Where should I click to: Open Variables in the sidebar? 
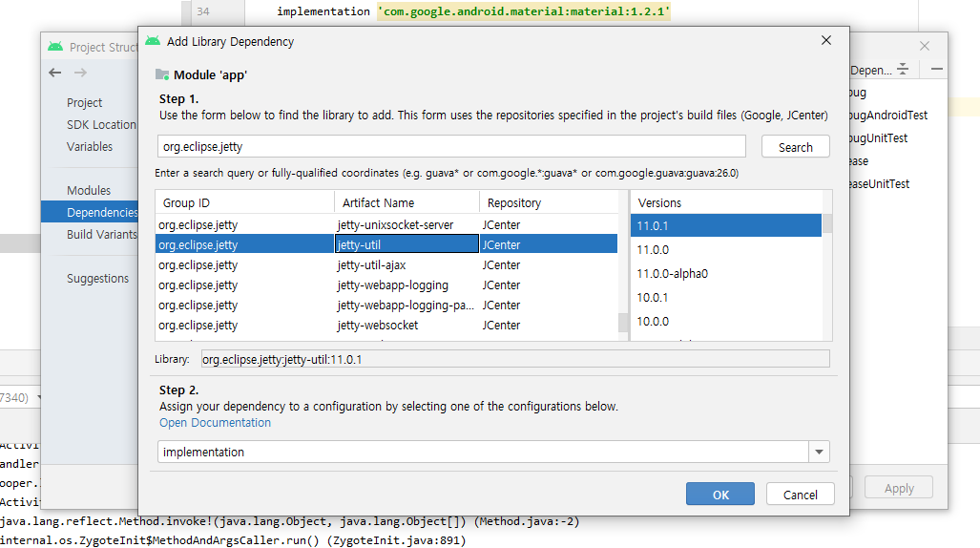coord(90,146)
